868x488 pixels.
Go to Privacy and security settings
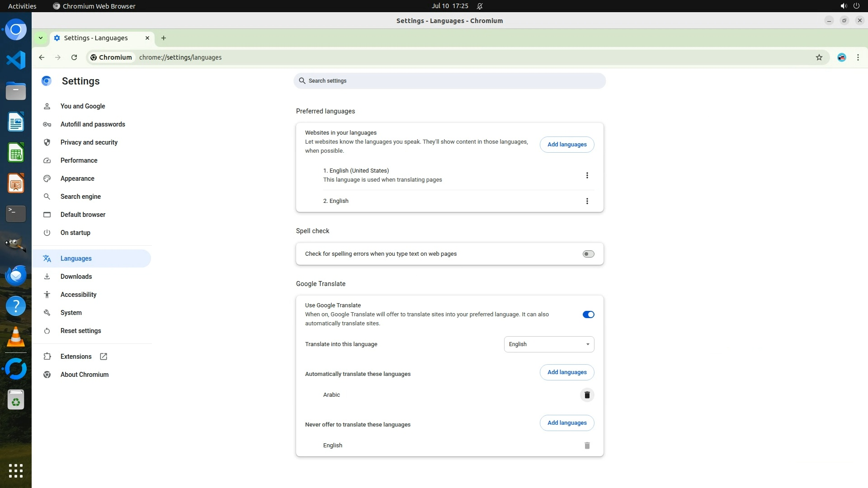pyautogui.click(x=89, y=142)
